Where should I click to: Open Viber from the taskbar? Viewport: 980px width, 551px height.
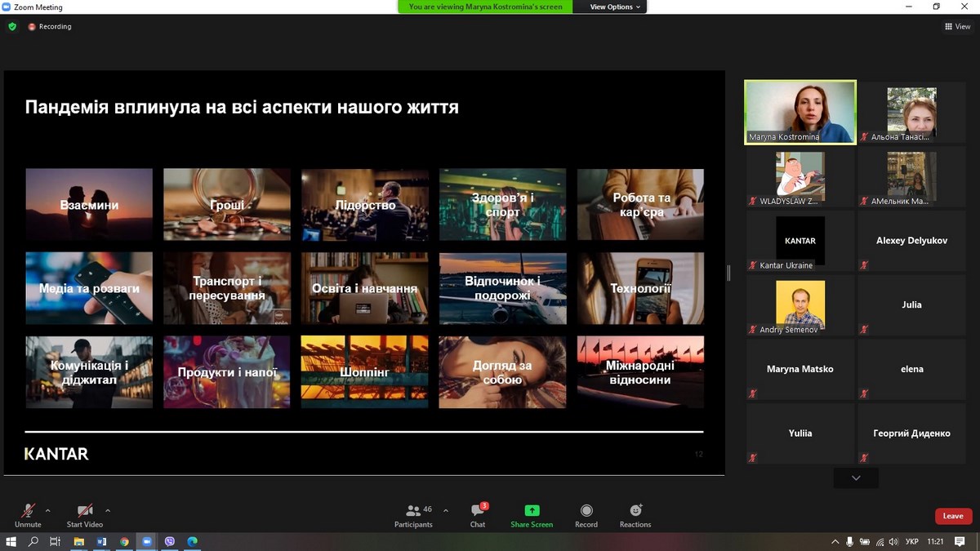tap(170, 541)
